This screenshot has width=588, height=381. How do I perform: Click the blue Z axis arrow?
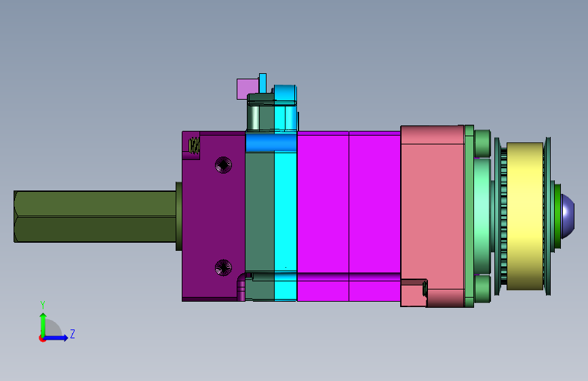point(56,338)
